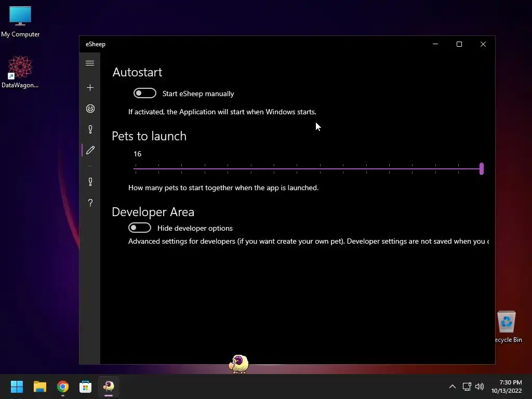
Task: Click 'Advanced settings for developers' description
Action: point(309,241)
